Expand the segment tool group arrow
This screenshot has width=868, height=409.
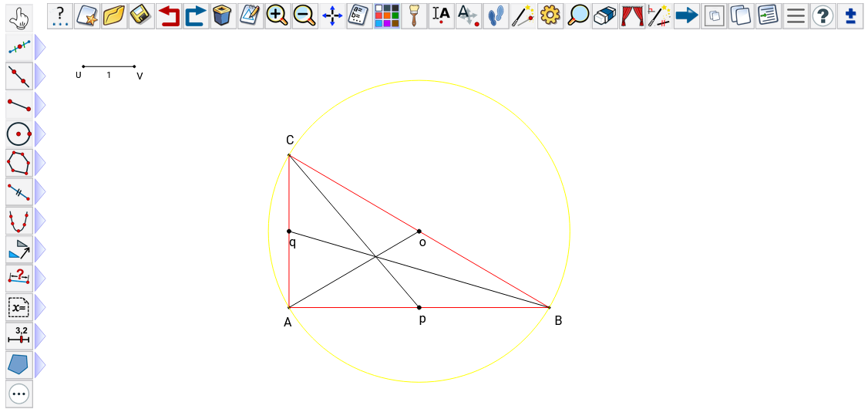tap(39, 105)
